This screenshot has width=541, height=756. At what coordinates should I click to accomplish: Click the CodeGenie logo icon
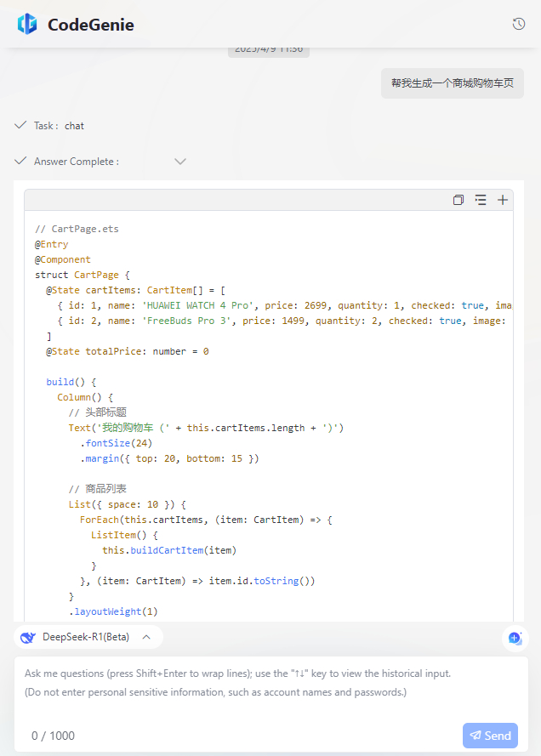pyautogui.click(x=27, y=24)
